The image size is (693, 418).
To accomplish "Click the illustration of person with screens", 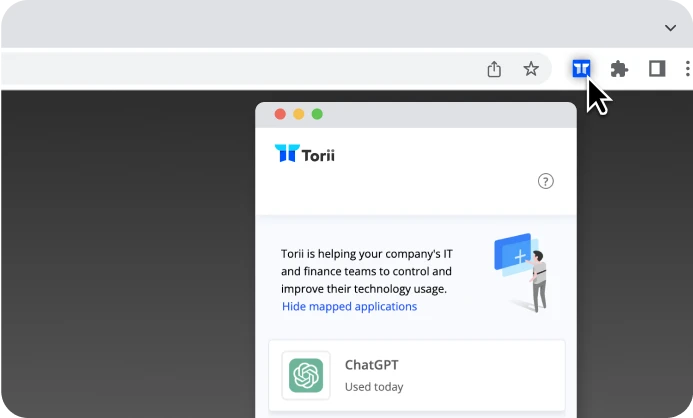I will (x=522, y=273).
